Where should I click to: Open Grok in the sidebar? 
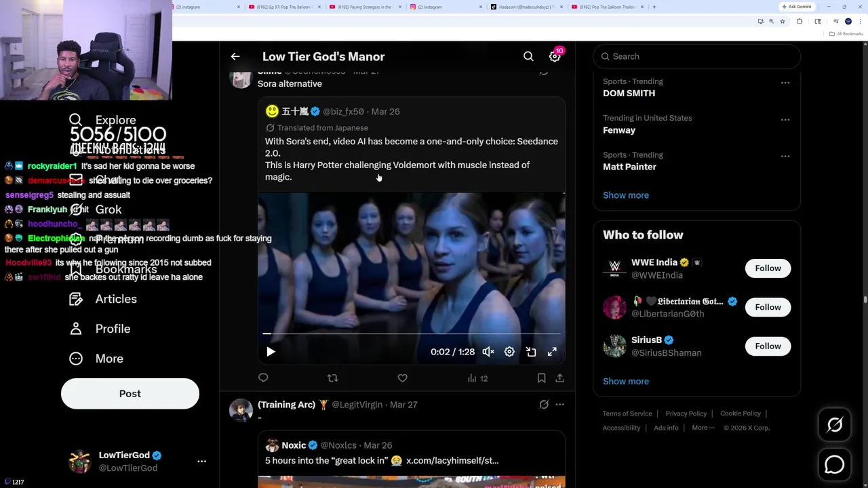96,209
